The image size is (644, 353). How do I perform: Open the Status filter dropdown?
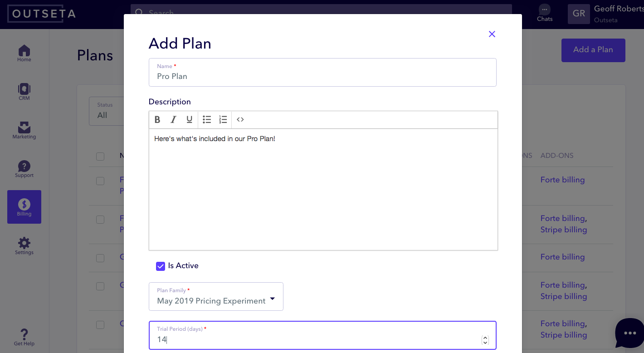(107, 111)
